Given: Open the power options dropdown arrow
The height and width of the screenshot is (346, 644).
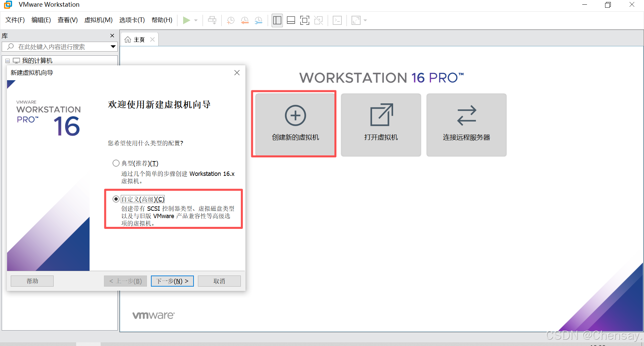Looking at the screenshot, I should (x=196, y=20).
